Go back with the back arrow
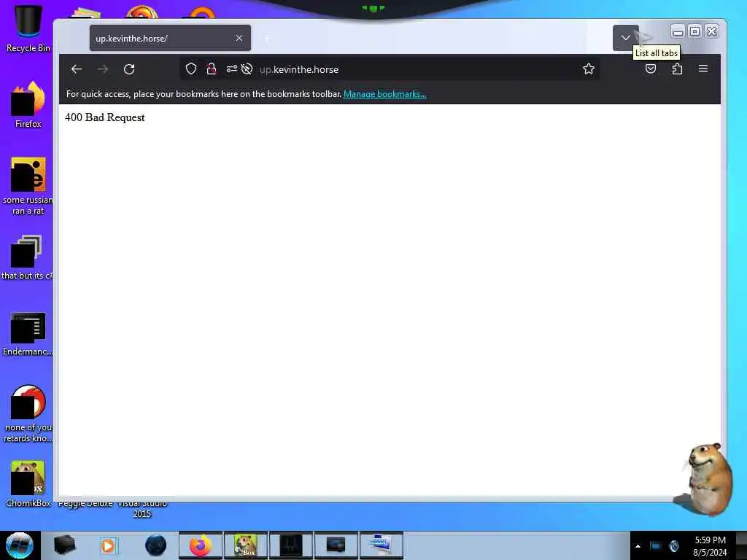The image size is (747, 560). coord(76,69)
